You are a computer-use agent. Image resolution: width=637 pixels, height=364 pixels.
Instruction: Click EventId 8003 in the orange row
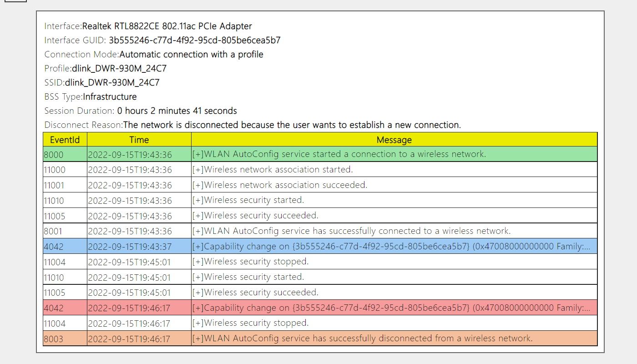65,339
